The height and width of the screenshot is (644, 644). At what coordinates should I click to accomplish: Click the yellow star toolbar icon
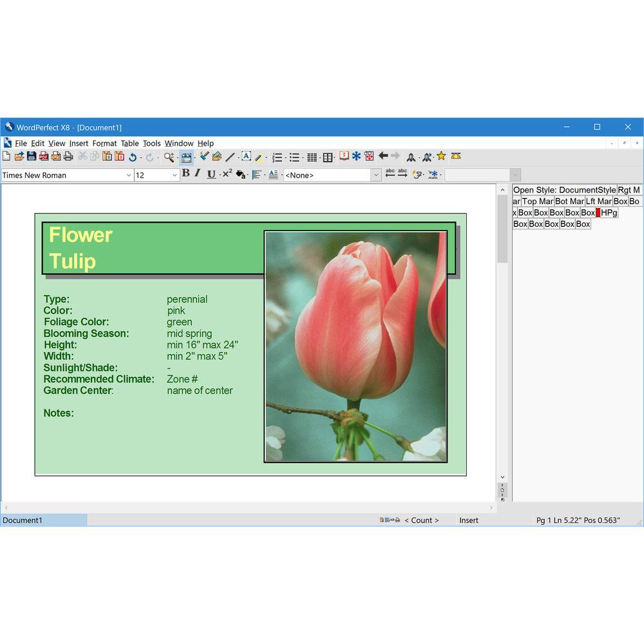click(441, 156)
